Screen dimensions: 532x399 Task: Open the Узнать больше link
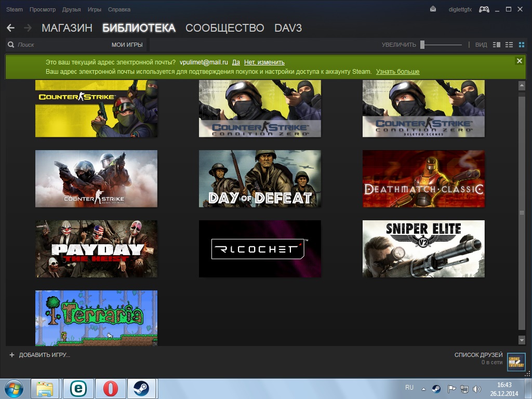coord(397,72)
